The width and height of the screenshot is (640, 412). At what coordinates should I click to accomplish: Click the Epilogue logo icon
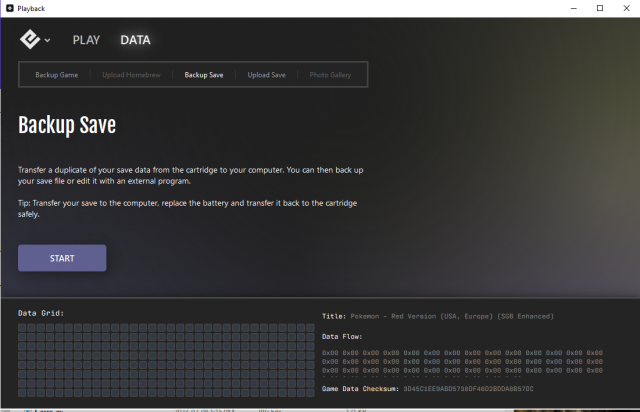[30, 40]
